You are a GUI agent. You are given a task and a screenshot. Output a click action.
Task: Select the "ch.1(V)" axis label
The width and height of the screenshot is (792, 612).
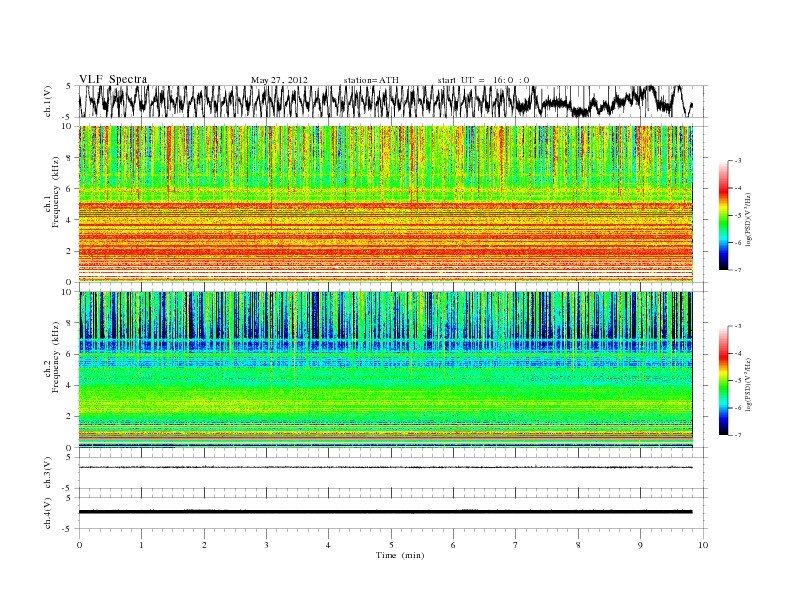pos(47,101)
